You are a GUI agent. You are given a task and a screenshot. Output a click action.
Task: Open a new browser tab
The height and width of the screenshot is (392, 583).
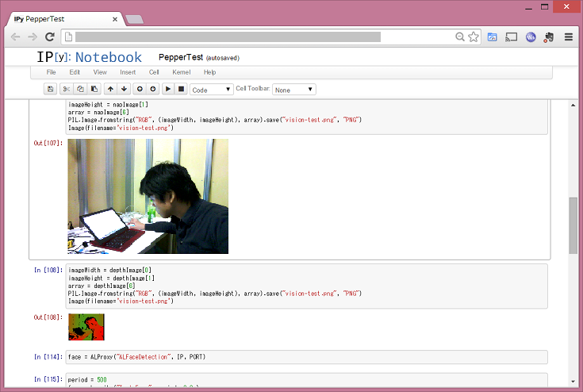point(134,19)
